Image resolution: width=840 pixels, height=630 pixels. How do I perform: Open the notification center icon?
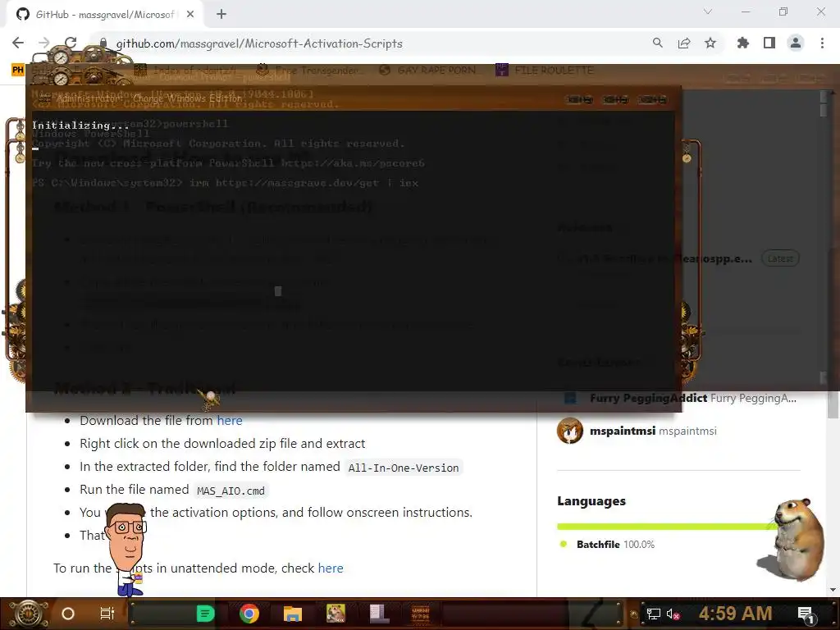(x=806, y=614)
